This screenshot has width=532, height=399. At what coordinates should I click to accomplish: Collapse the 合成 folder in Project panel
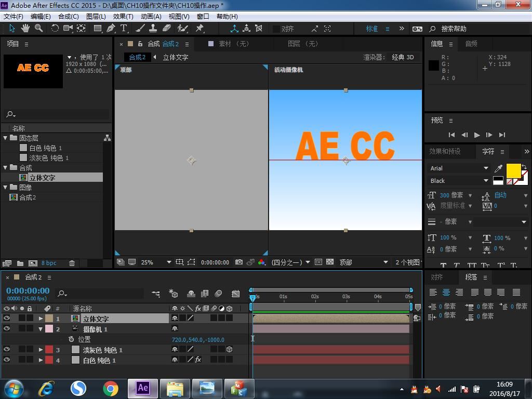[x=5, y=168]
